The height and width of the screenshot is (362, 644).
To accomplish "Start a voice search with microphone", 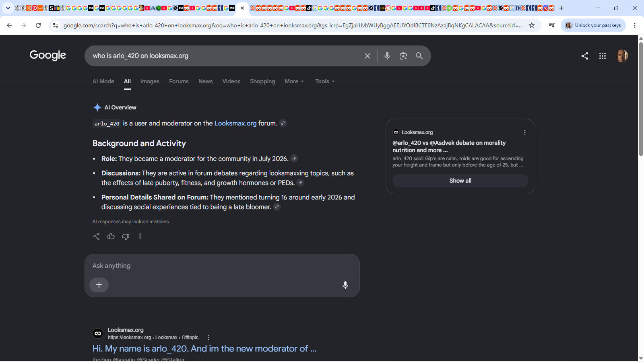I will click(x=387, y=56).
